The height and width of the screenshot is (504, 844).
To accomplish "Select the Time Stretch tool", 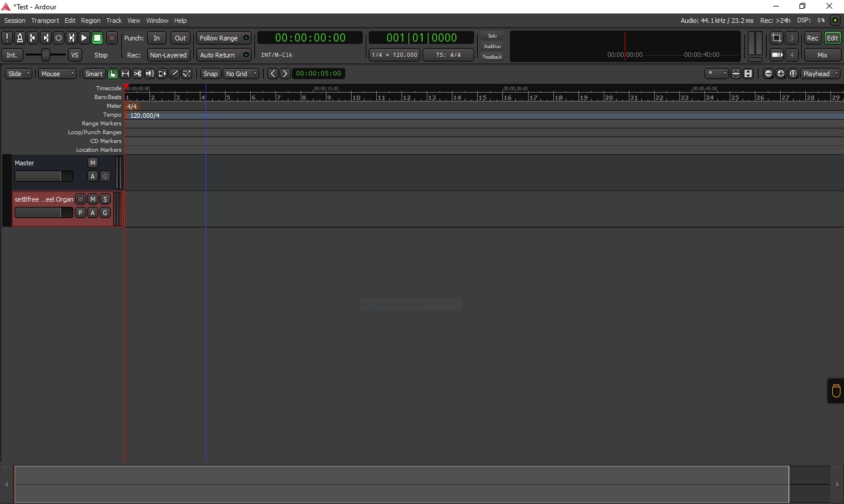I will tap(162, 74).
